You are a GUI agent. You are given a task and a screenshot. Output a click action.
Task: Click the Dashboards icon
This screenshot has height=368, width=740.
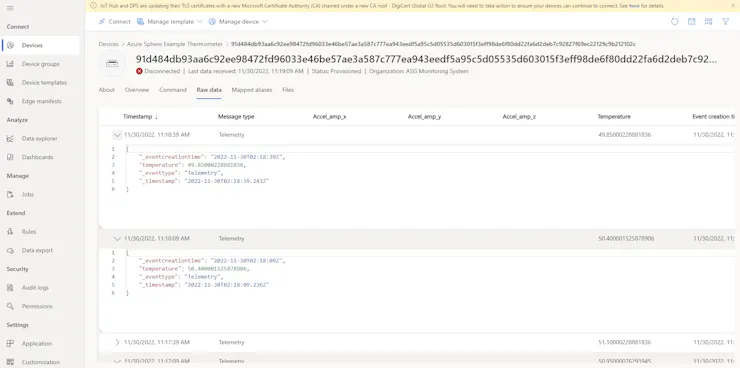[x=10, y=157]
